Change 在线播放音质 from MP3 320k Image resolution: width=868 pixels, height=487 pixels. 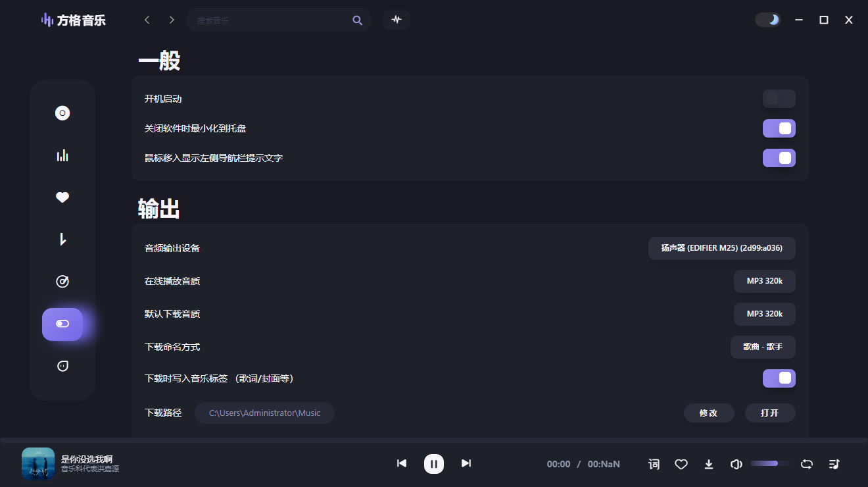[764, 281]
